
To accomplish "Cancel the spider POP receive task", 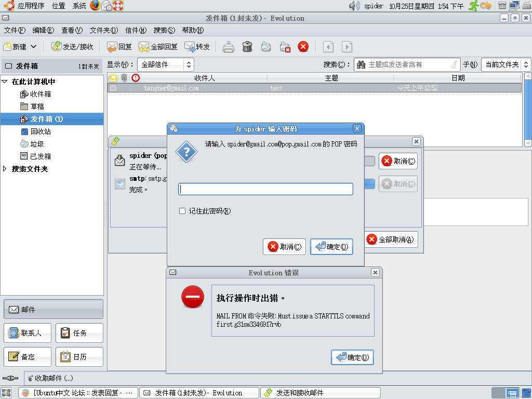I will click(x=398, y=161).
